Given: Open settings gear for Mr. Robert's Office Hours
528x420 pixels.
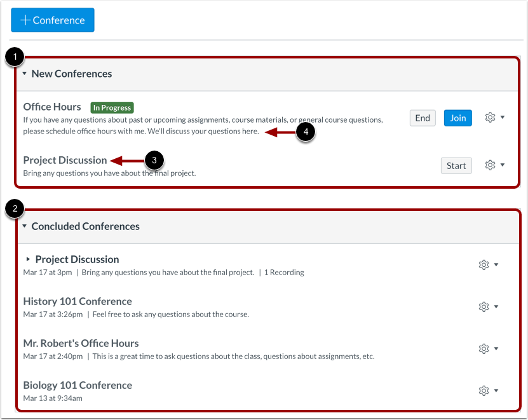Looking at the screenshot, I should pyautogui.click(x=484, y=348).
